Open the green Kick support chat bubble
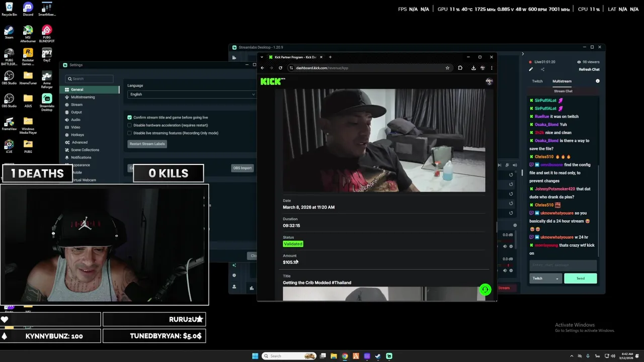 (485, 289)
